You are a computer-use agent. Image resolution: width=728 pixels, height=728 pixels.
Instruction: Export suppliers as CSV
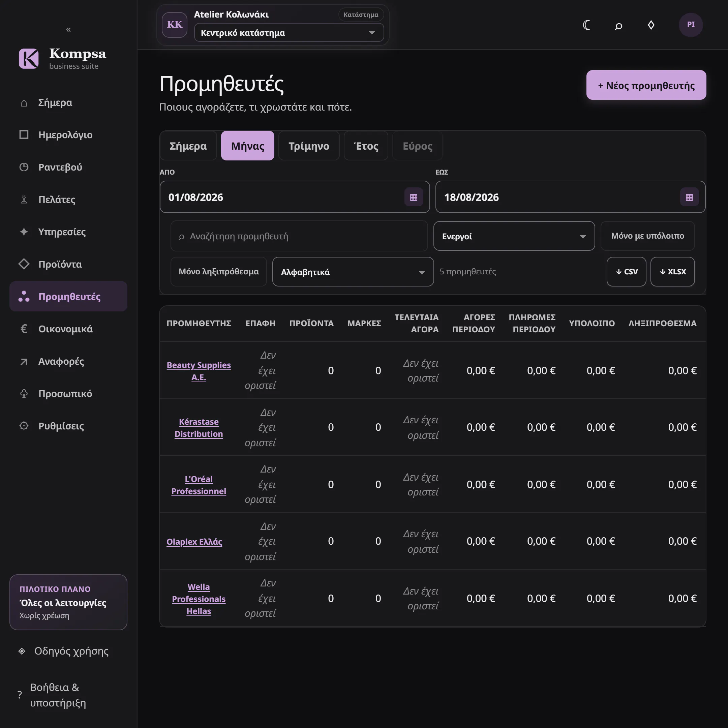pos(626,272)
